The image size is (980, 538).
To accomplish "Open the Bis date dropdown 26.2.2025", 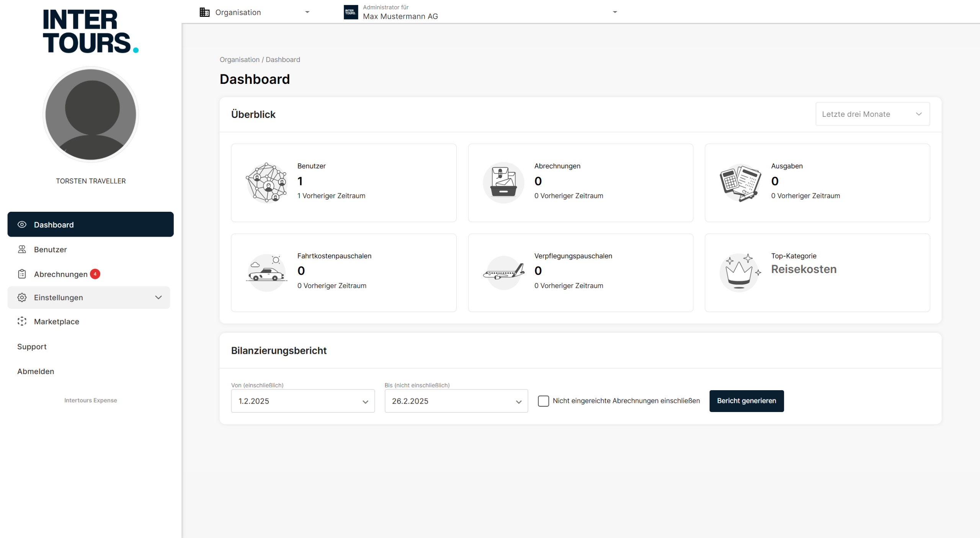I will tap(456, 401).
